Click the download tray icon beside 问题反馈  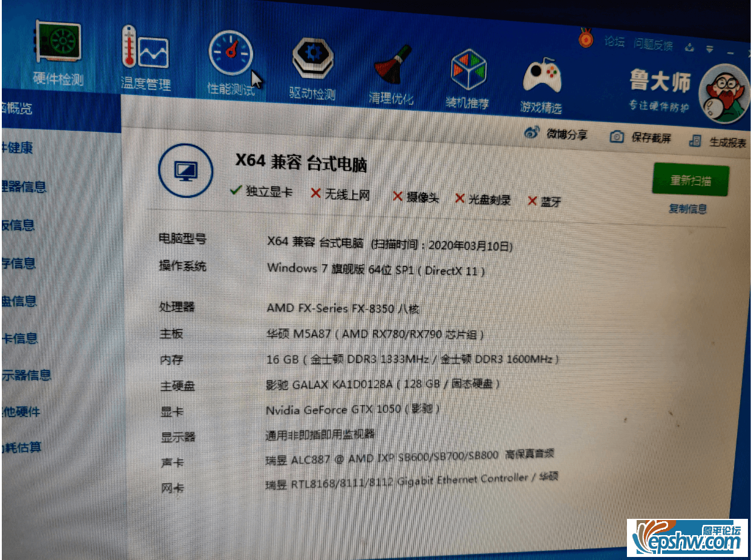689,47
